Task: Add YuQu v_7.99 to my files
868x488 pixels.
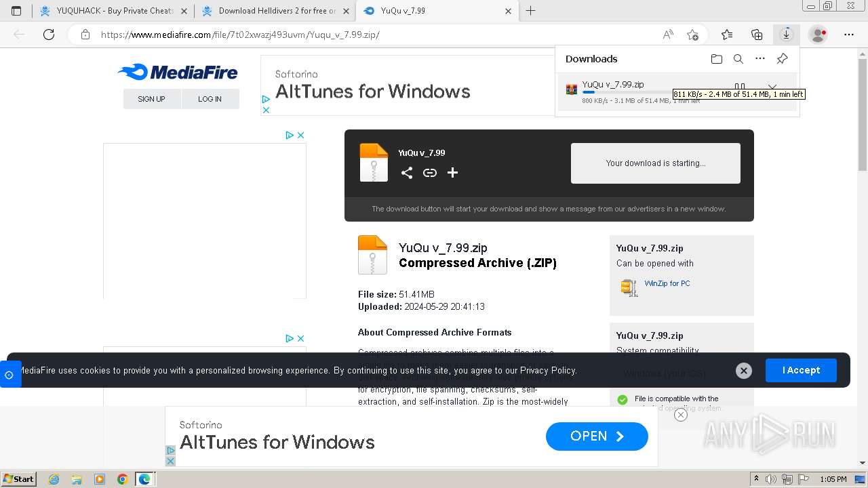Action: click(453, 173)
